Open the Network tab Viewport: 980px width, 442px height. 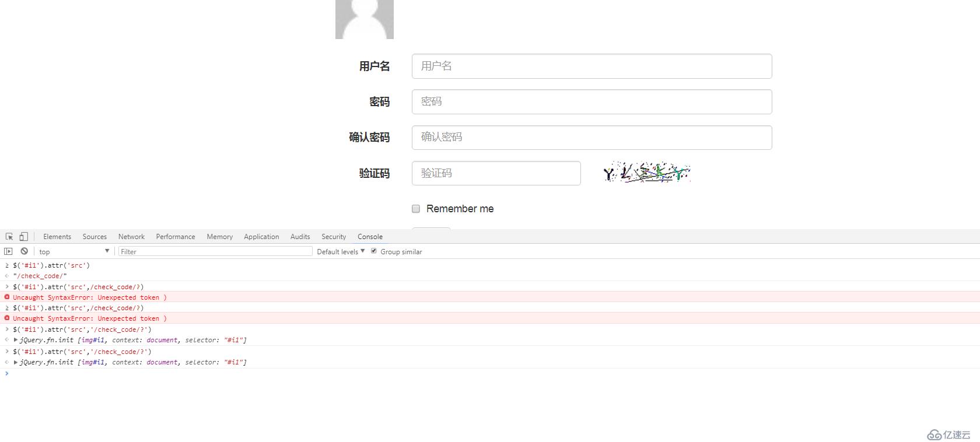click(x=131, y=237)
